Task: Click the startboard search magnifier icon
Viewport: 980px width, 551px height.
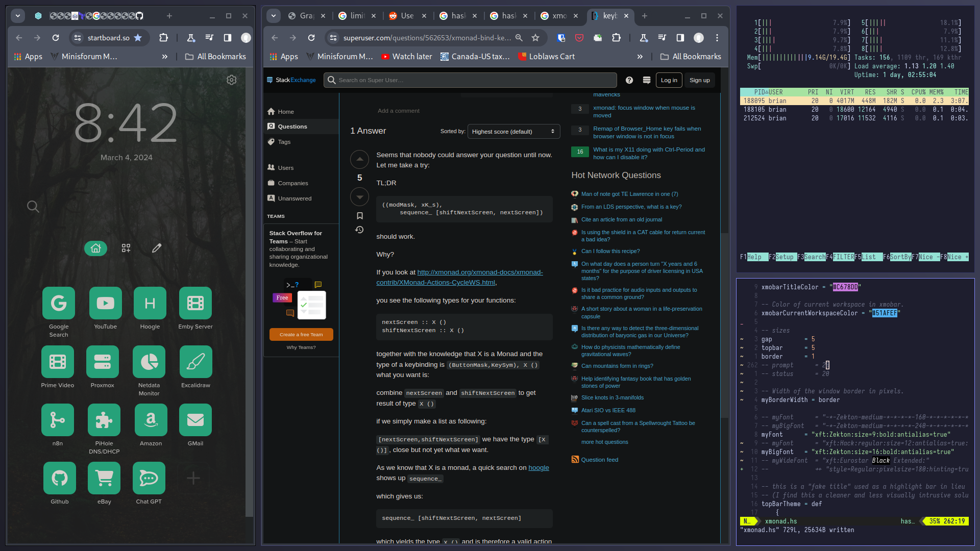Action: 33,207
